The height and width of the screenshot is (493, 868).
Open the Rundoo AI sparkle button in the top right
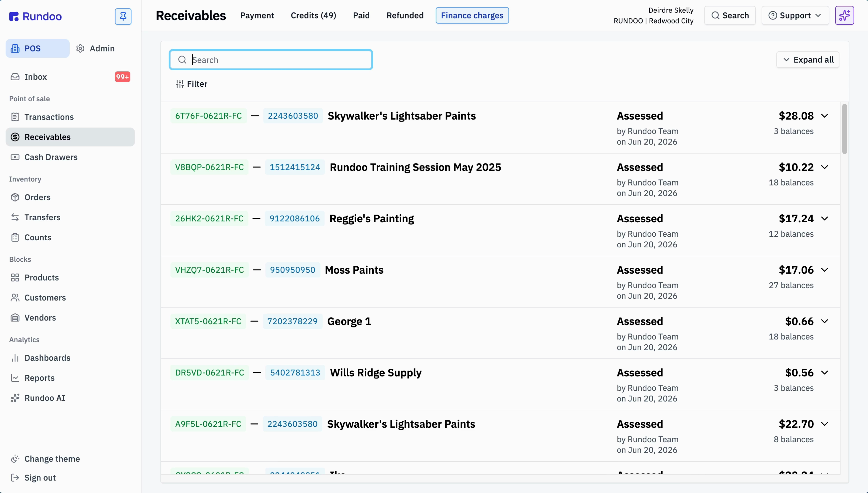(x=844, y=16)
